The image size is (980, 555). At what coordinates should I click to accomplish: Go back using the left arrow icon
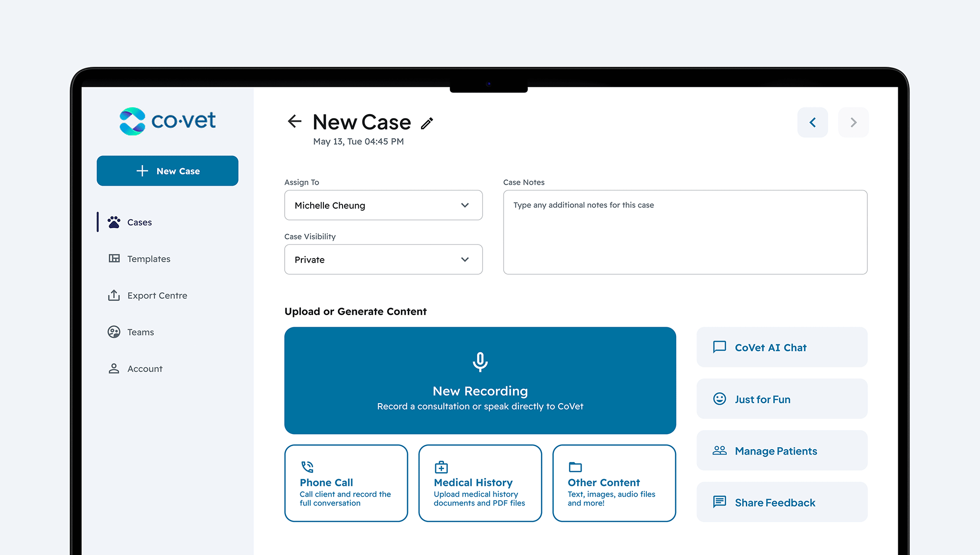pyautogui.click(x=294, y=121)
